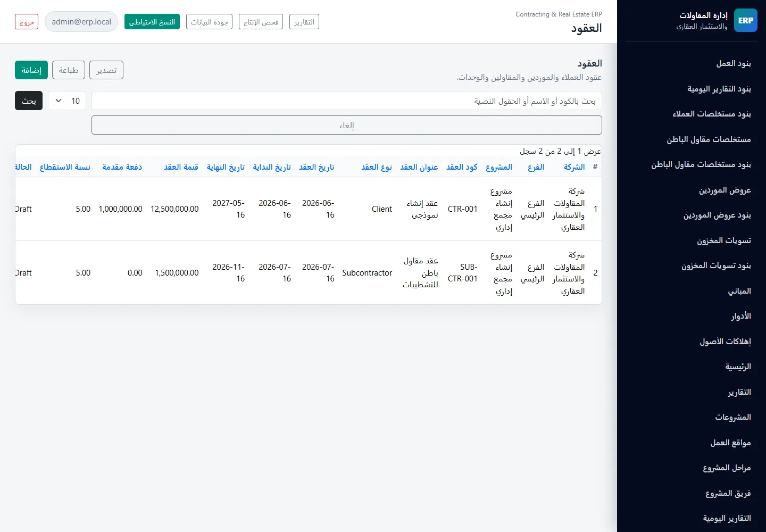The image size is (766, 532).
Task: Open the rows-per-page dropdown showing 10
Action: tap(67, 101)
